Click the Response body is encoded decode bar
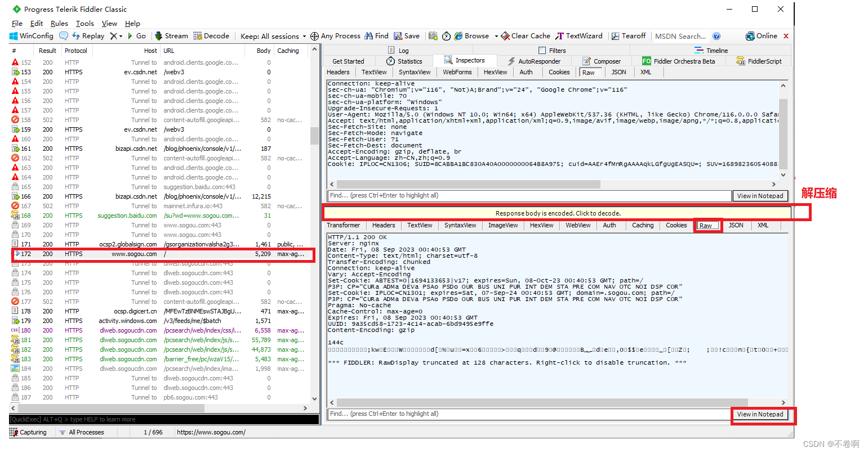 pyautogui.click(x=558, y=213)
